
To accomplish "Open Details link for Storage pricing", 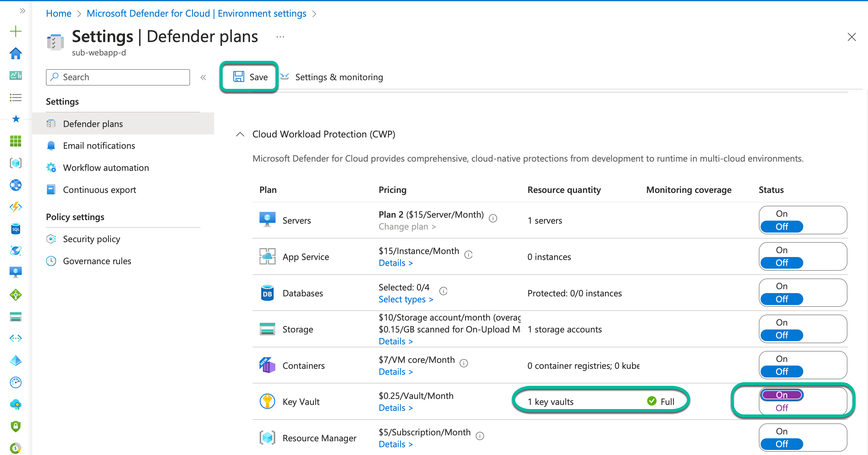I will pos(396,341).
